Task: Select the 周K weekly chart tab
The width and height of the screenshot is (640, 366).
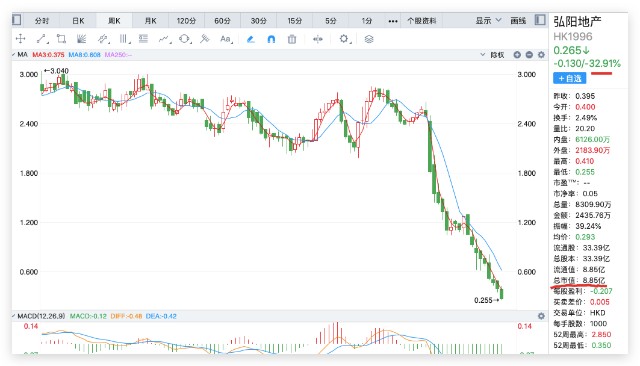Action: (x=114, y=20)
